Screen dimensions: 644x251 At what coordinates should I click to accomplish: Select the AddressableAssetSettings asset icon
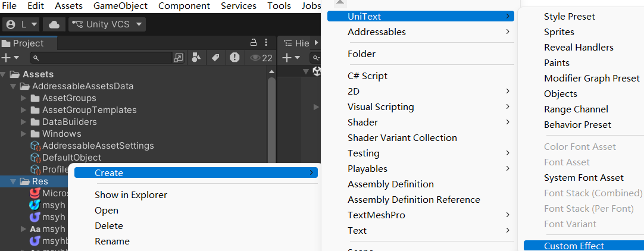[35, 146]
